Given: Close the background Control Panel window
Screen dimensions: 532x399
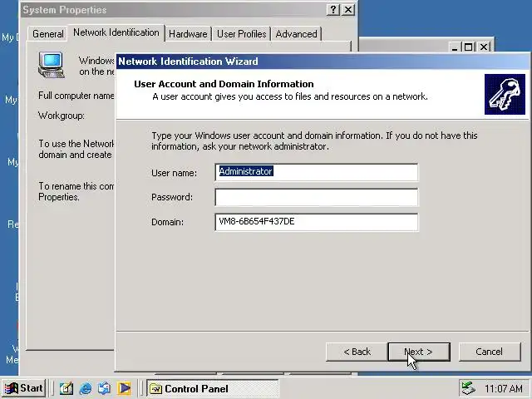Looking at the screenshot, I should click(484, 47).
